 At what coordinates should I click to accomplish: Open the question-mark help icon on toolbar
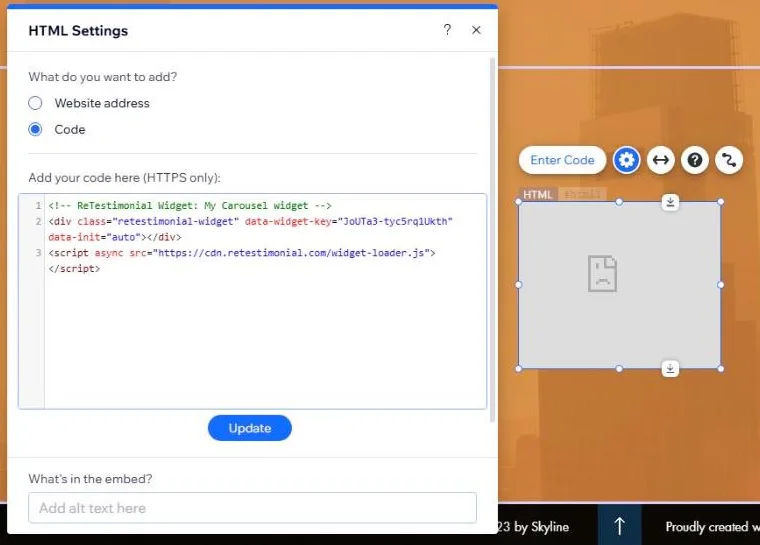(x=695, y=160)
